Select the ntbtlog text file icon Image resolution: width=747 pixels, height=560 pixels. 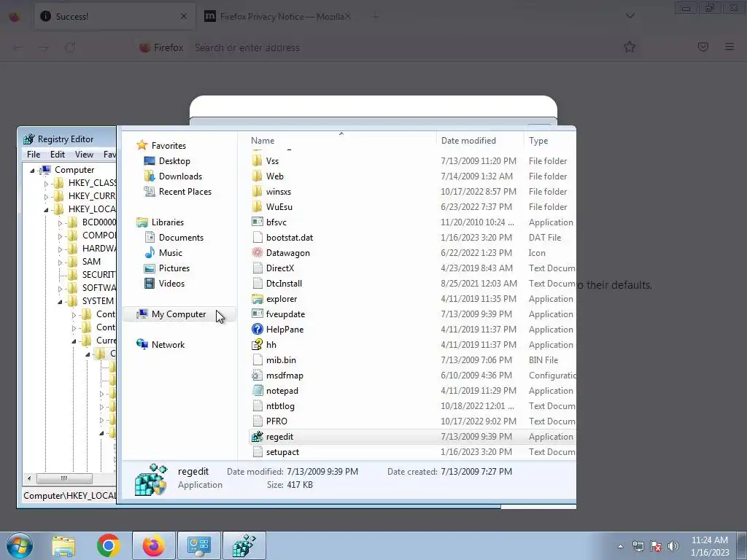click(258, 405)
